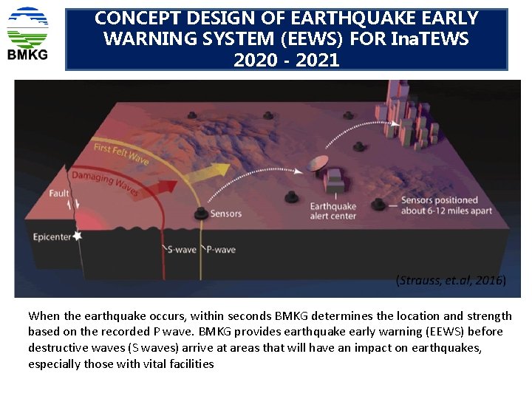Click the red damaging waves arrow
Image resolution: width=532 pixels, height=399 pixels.
pos(154,189)
